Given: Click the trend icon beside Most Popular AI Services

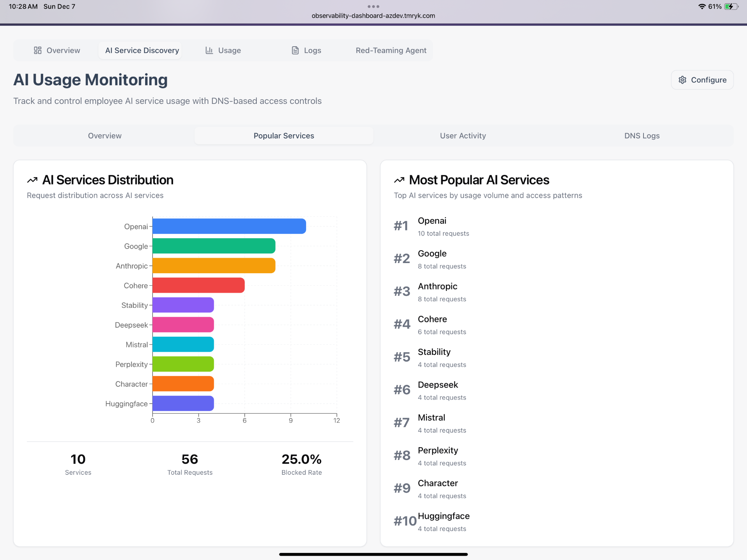Looking at the screenshot, I should 399,180.
